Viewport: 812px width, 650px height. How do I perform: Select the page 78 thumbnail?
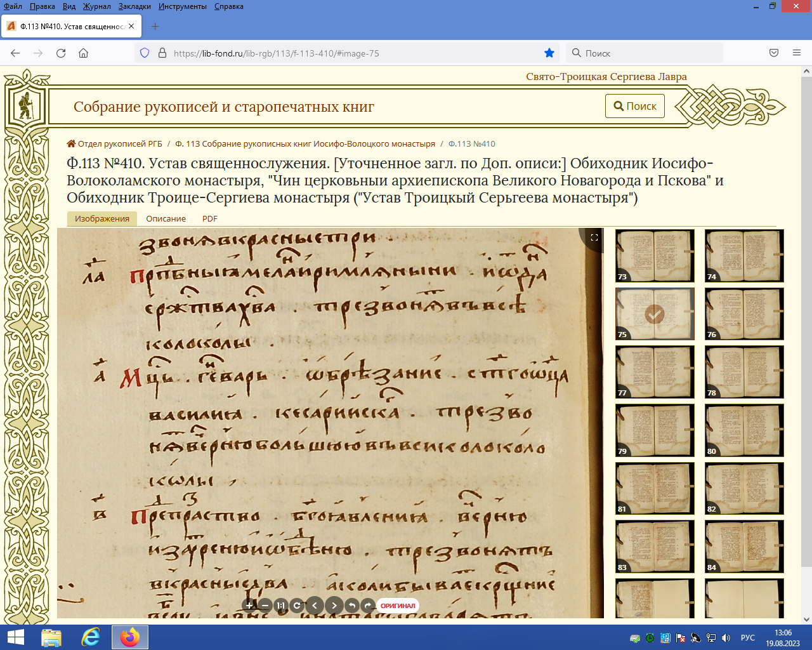(x=744, y=371)
